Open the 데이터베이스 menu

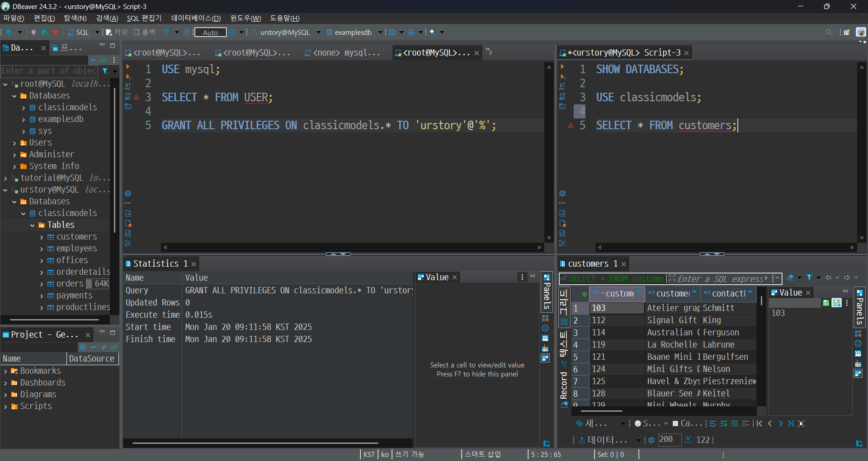tap(196, 18)
